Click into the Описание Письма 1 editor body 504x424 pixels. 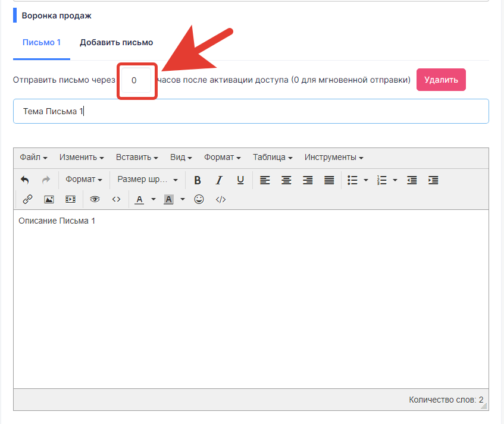tap(251, 299)
